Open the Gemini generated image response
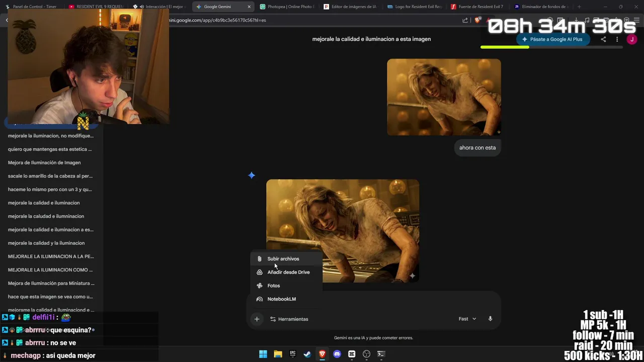The width and height of the screenshot is (644, 362). point(343,231)
